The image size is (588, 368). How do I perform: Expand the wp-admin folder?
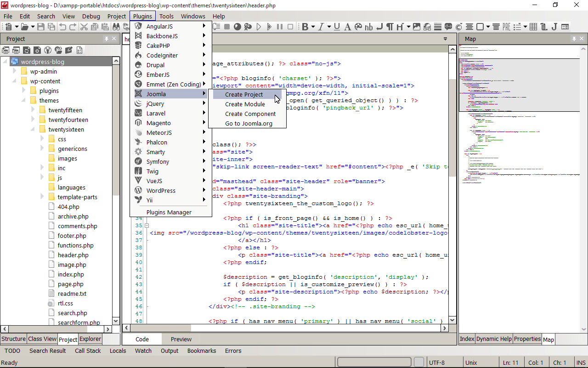tap(15, 71)
